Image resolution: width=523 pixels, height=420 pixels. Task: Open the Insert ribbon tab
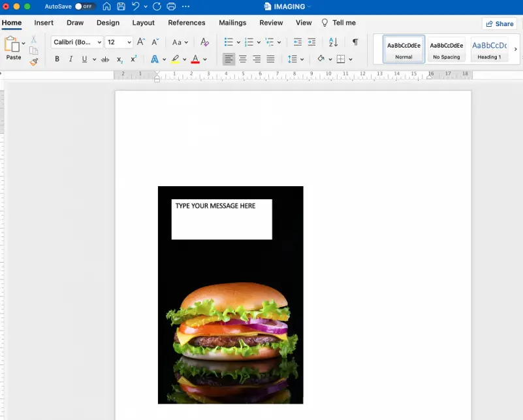point(44,23)
